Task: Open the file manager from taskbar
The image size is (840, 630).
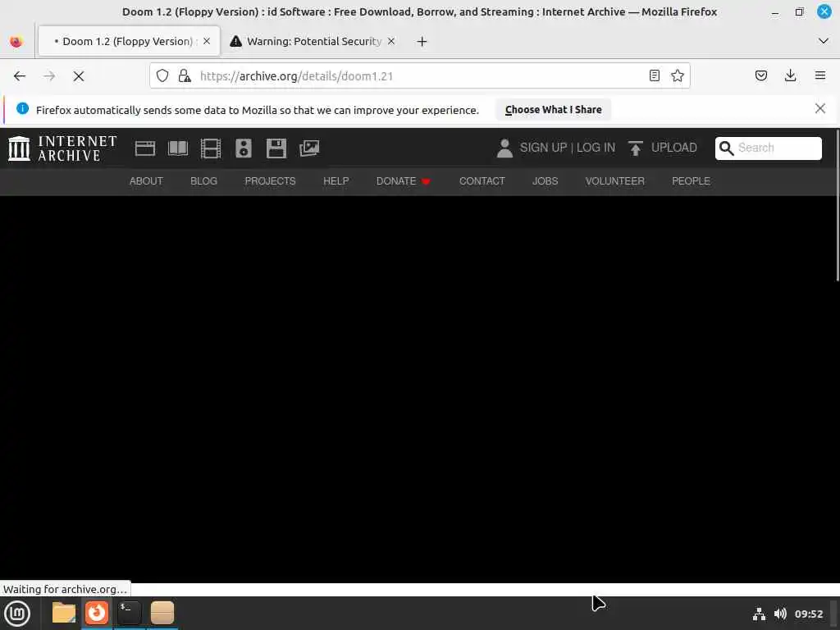Action: coord(64,613)
